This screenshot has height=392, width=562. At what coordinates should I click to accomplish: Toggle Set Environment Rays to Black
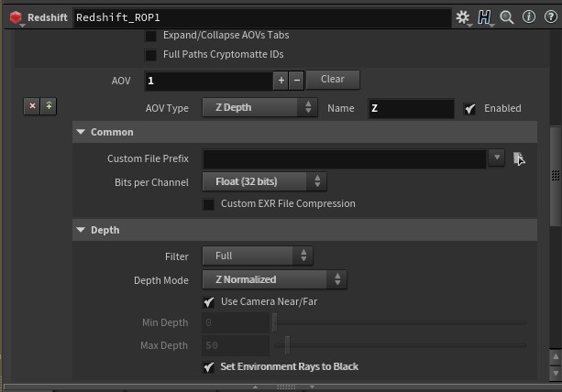(x=209, y=366)
